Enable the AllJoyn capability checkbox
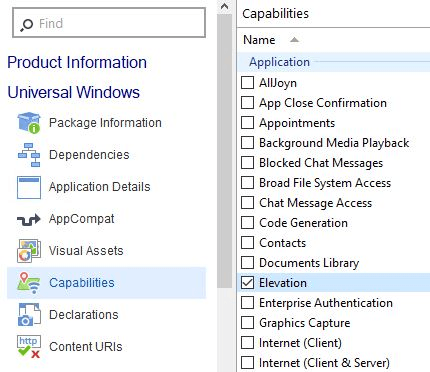Screen dimensions: 430x372 (247, 83)
